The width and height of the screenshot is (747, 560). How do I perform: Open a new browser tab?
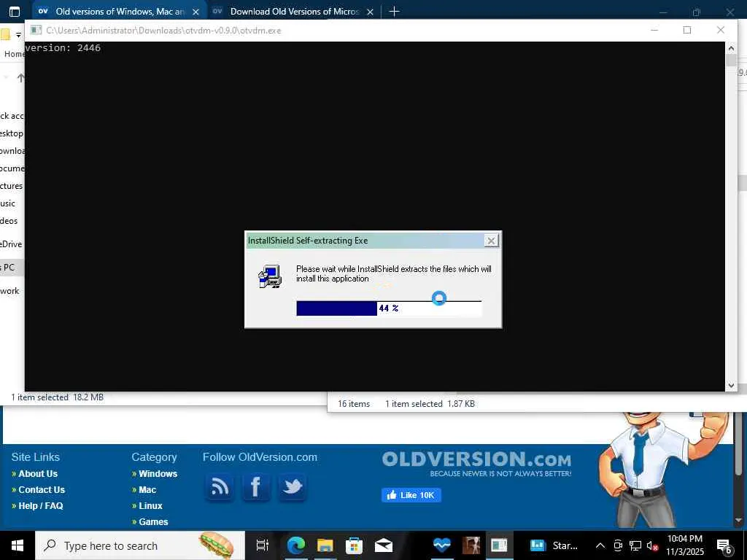394,12
